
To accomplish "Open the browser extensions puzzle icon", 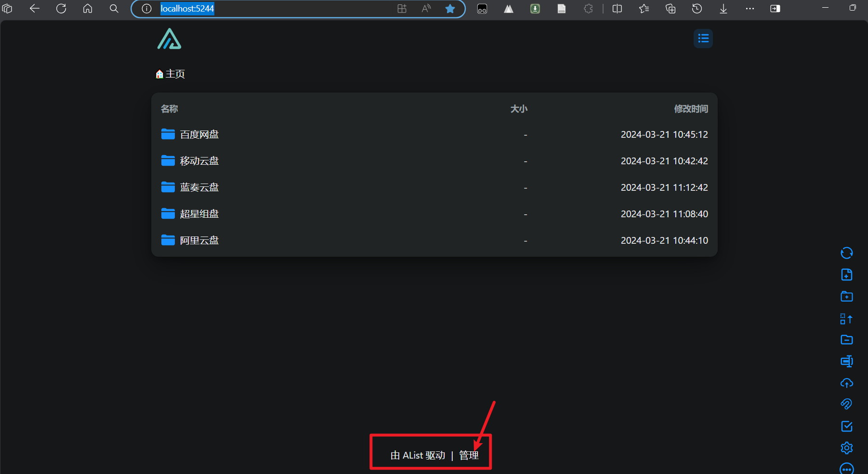I will tap(588, 9).
